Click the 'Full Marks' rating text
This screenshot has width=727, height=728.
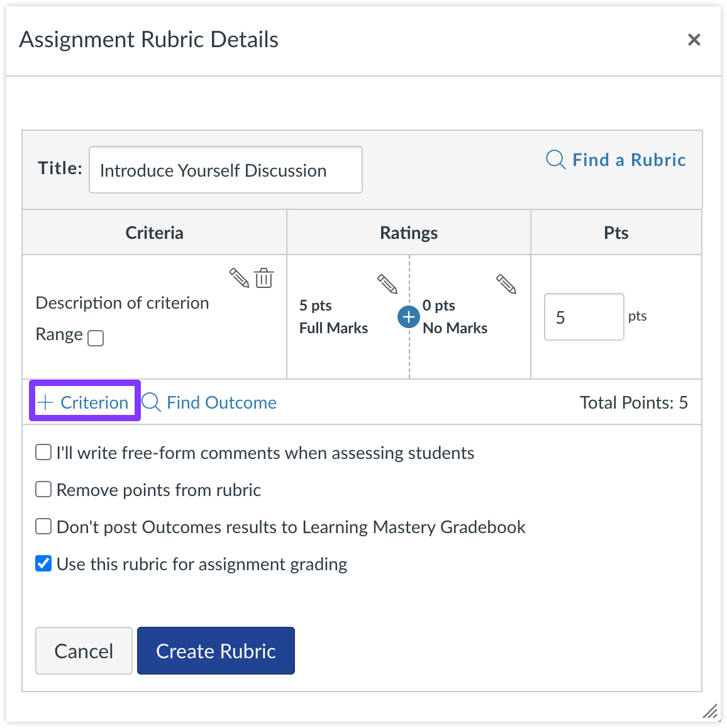pos(333,328)
